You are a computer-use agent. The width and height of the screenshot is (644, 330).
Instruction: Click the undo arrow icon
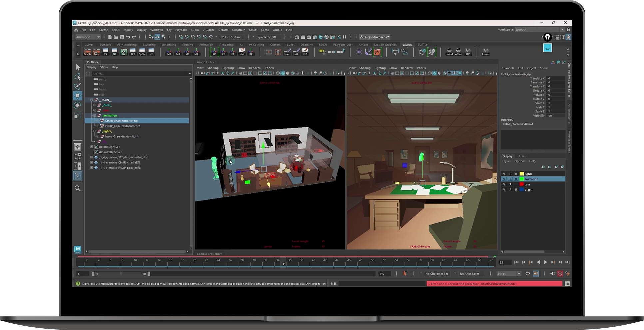128,37
